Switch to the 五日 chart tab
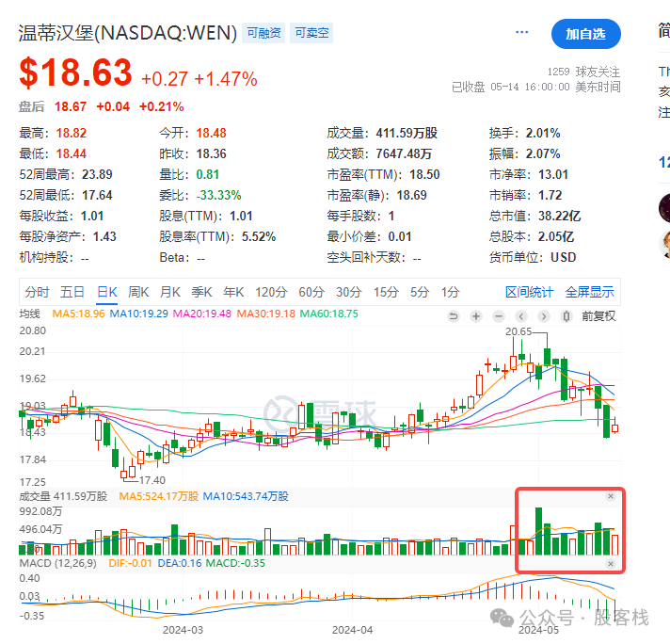 pyautogui.click(x=72, y=292)
